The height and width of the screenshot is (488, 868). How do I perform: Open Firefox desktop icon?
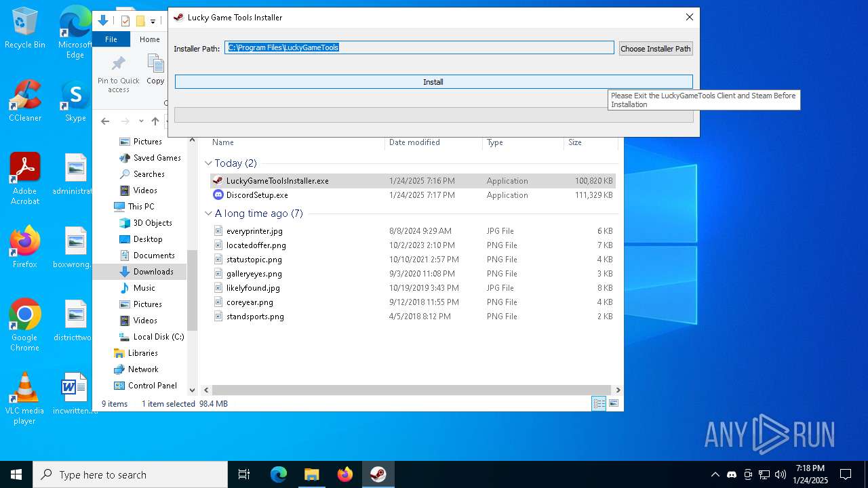(25, 247)
